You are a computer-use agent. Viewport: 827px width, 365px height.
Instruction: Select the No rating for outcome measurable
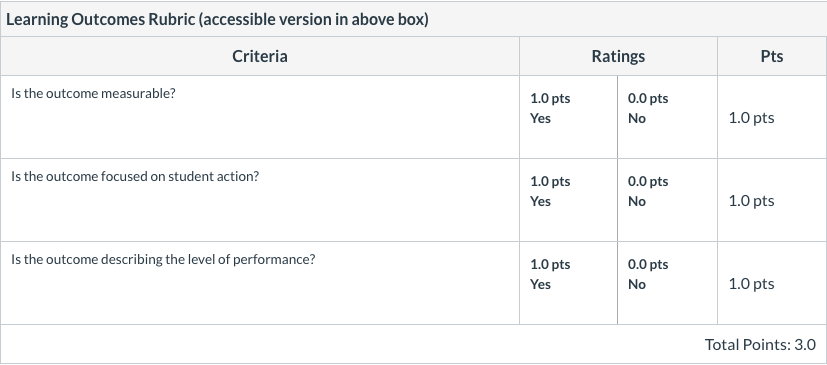pos(667,117)
